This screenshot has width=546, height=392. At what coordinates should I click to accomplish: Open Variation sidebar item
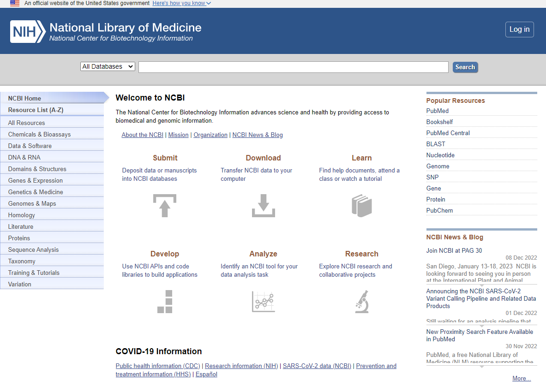pos(52,284)
